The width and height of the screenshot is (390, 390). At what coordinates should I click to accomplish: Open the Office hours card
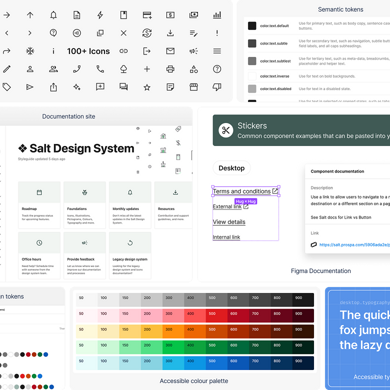[x=39, y=255]
